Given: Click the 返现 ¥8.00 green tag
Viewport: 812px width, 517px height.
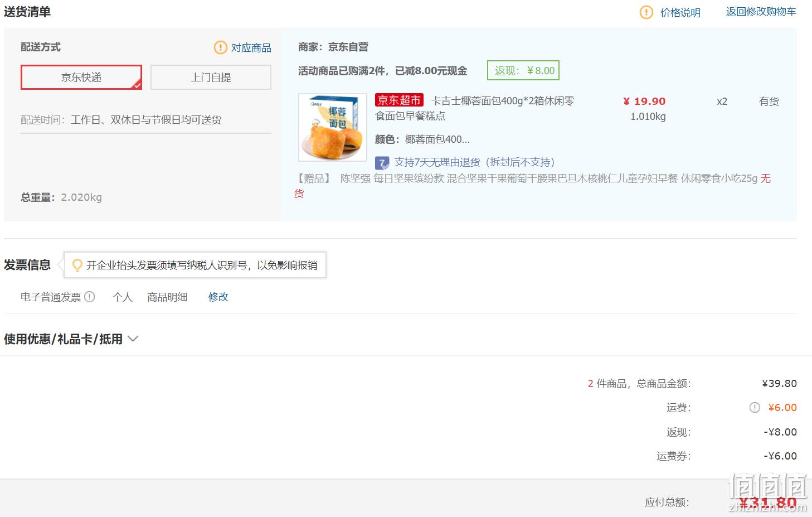Looking at the screenshot, I should 523,70.
